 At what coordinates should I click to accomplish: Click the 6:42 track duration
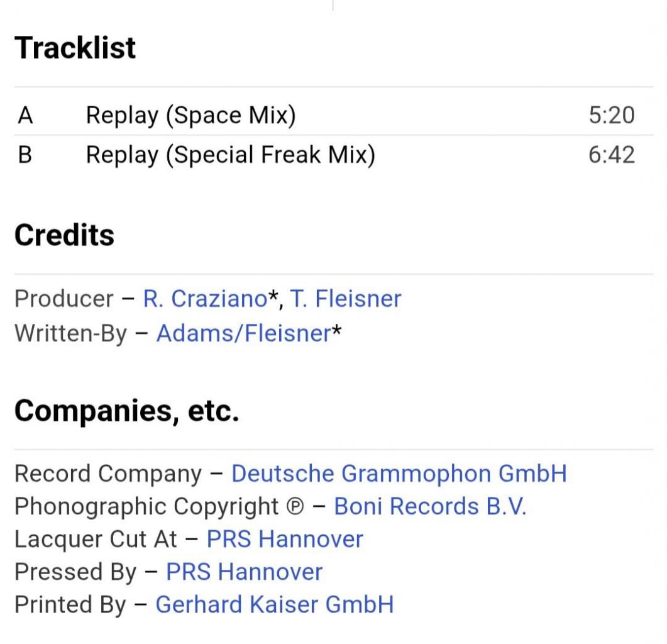click(612, 155)
